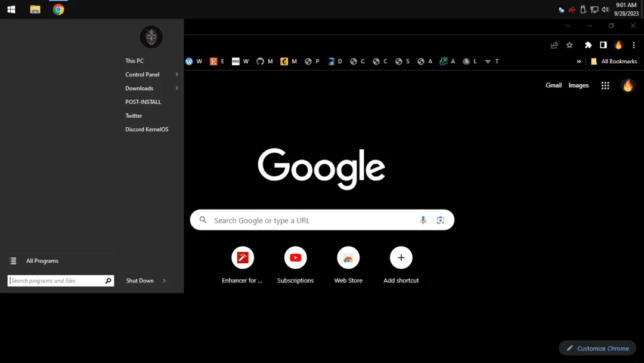Open the Subscriptions YouTube shortcut
This screenshot has height=363, width=644.
(295, 265)
